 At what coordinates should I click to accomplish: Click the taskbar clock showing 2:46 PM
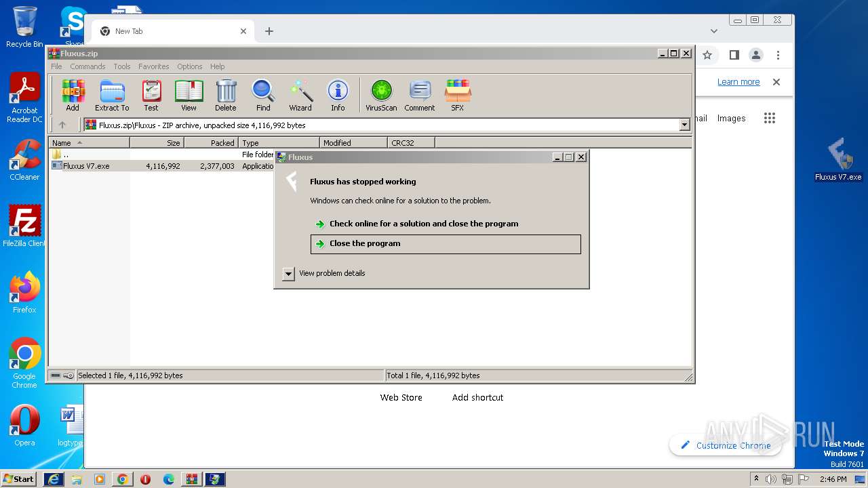(833, 479)
